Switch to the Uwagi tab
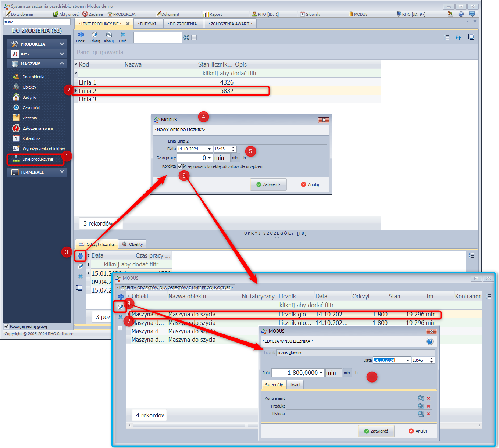Image resolution: width=499 pixels, height=448 pixels. tap(295, 385)
